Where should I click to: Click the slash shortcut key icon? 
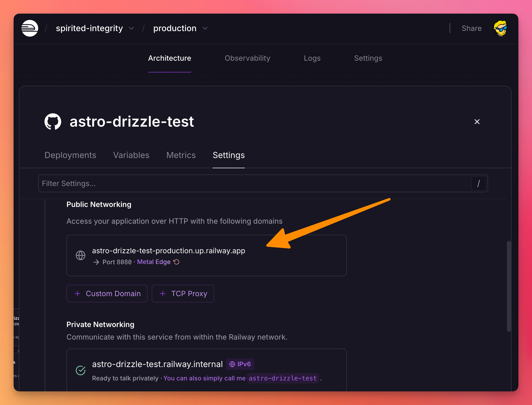tap(478, 183)
